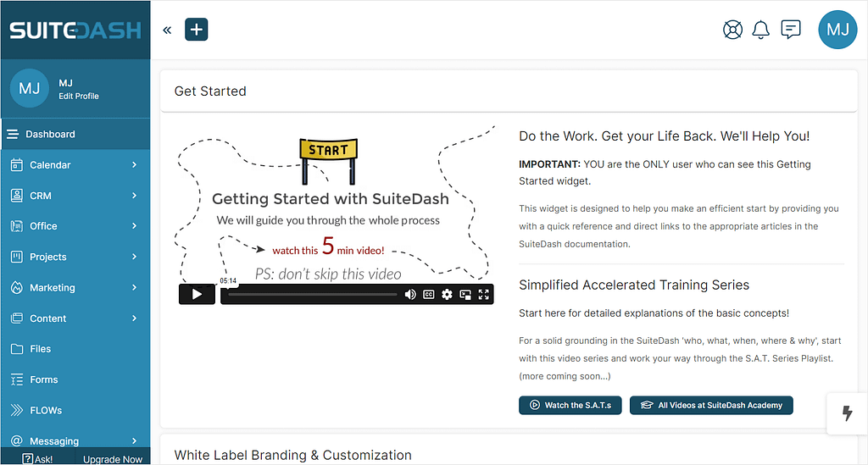Open Forms label in the sidebar
This screenshot has height=465, width=868.
[44, 379]
